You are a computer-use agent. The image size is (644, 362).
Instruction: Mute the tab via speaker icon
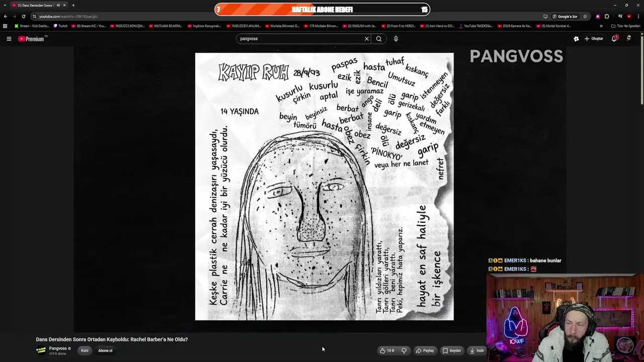(x=58, y=5)
